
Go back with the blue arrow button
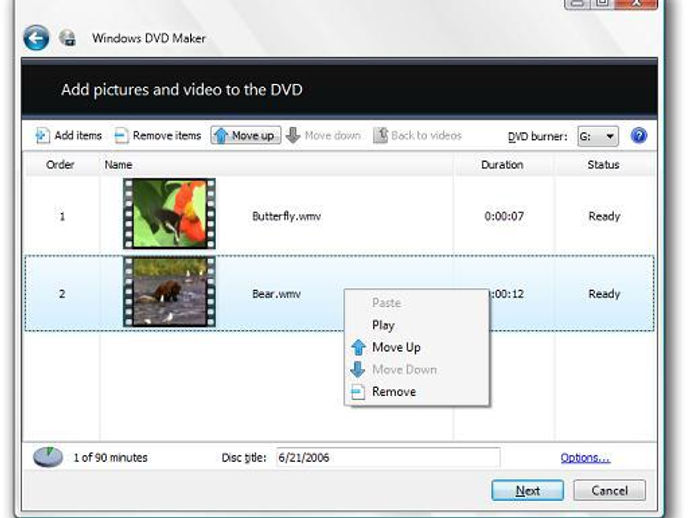[36, 38]
